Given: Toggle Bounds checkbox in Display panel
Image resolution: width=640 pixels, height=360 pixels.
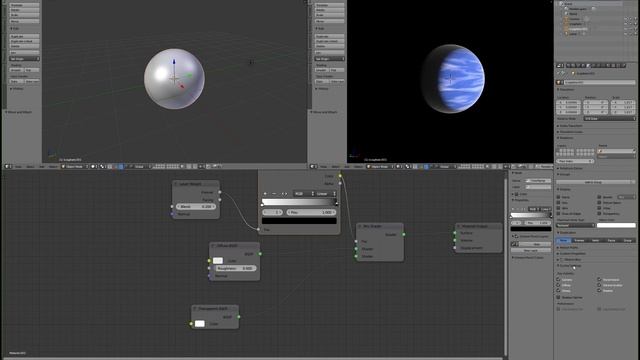Looking at the screenshot, I should [x=599, y=197].
